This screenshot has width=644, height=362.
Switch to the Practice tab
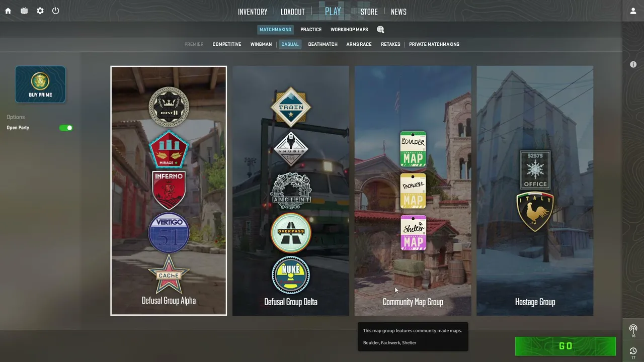[x=311, y=30]
